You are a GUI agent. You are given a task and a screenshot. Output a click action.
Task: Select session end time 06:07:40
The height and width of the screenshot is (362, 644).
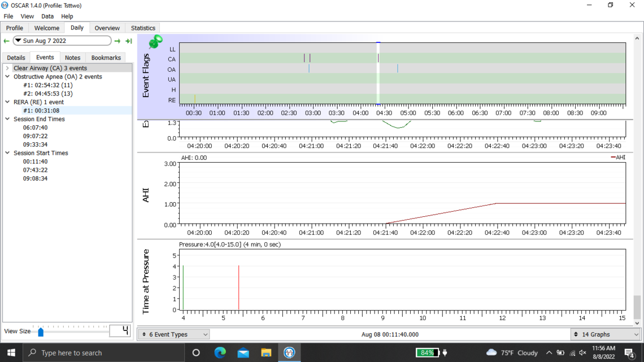[36, 128]
